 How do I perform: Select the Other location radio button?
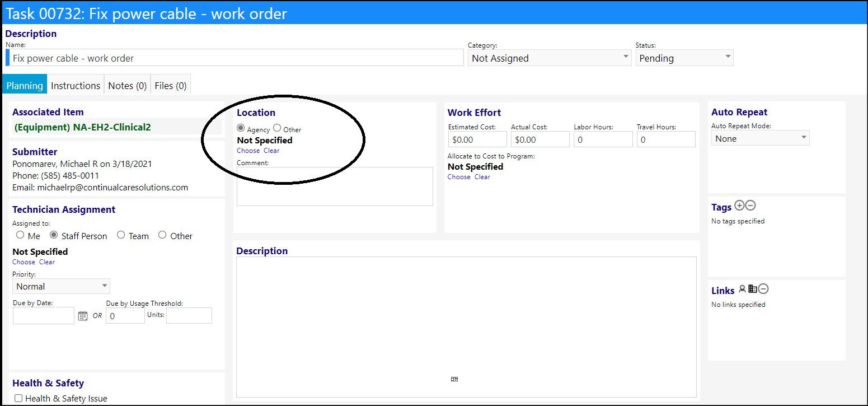click(x=277, y=128)
